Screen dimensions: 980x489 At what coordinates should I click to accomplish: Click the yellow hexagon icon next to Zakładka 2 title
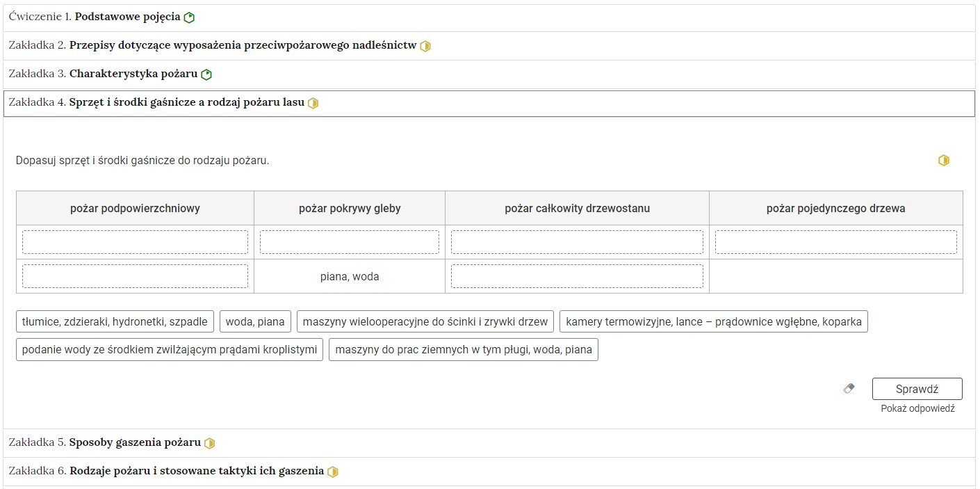tap(425, 45)
